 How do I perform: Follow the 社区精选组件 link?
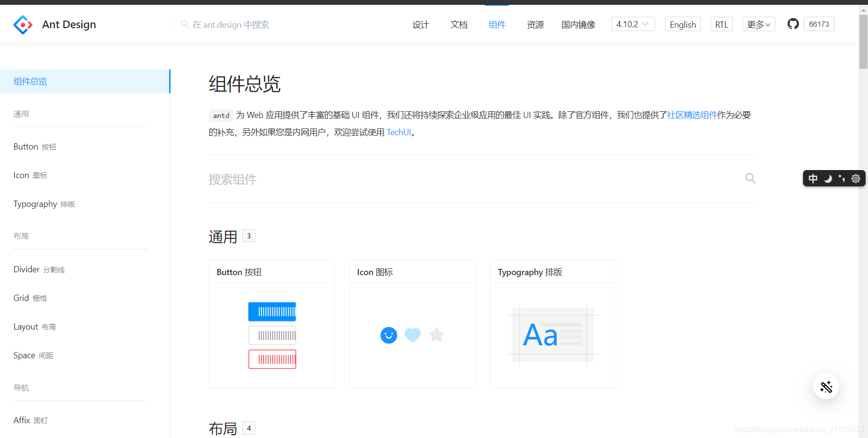click(x=692, y=115)
